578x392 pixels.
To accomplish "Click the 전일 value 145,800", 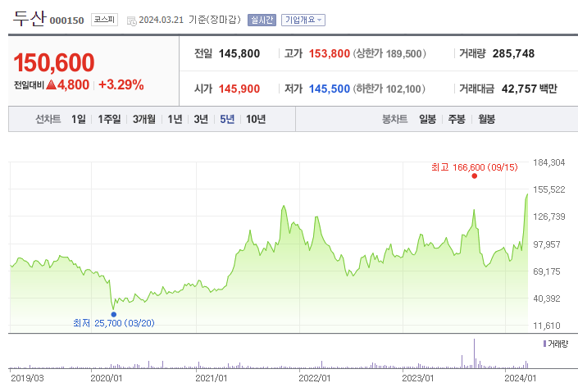I will pos(239,54).
